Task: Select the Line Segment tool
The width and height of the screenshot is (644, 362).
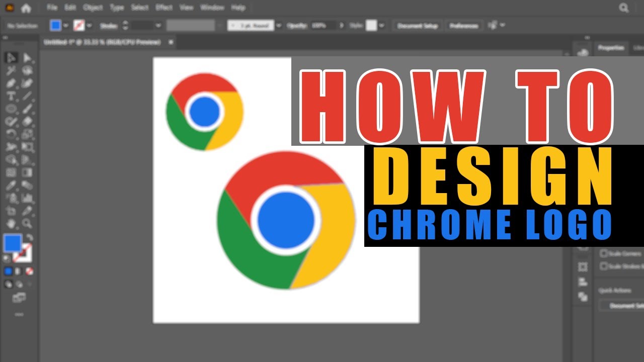Action: point(27,96)
